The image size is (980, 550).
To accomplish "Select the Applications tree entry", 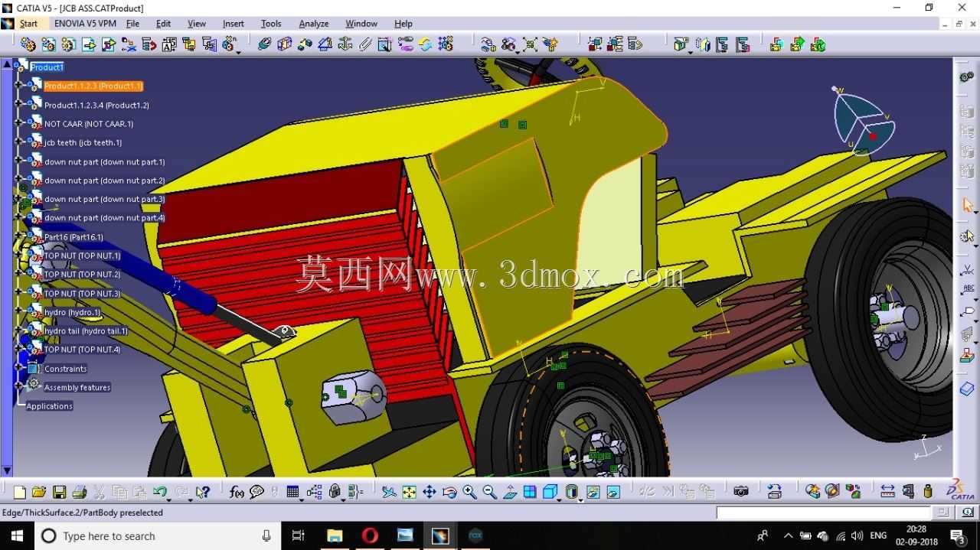I will tap(50, 406).
